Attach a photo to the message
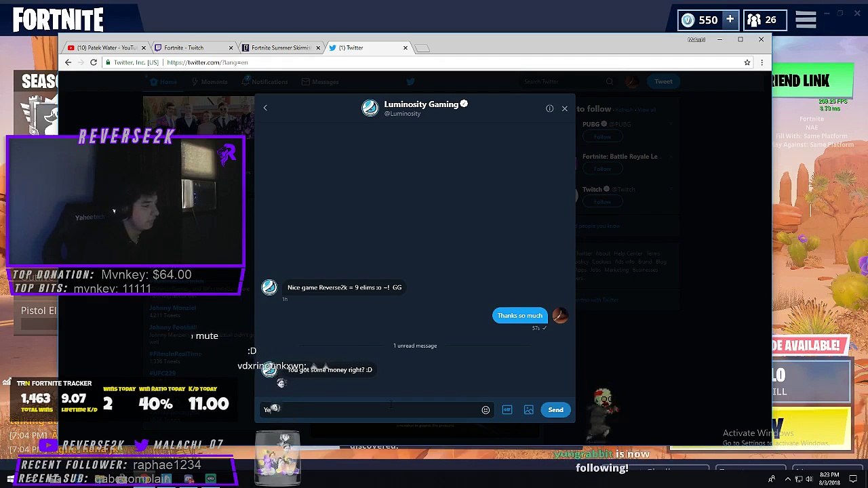The height and width of the screenshot is (488, 868). coord(529,410)
